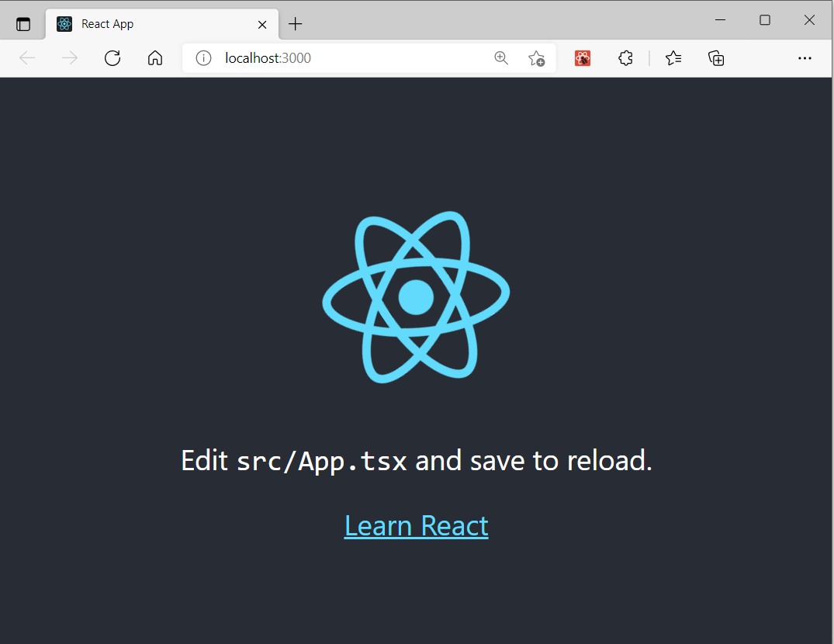Open the Settings and more menu

click(x=805, y=58)
